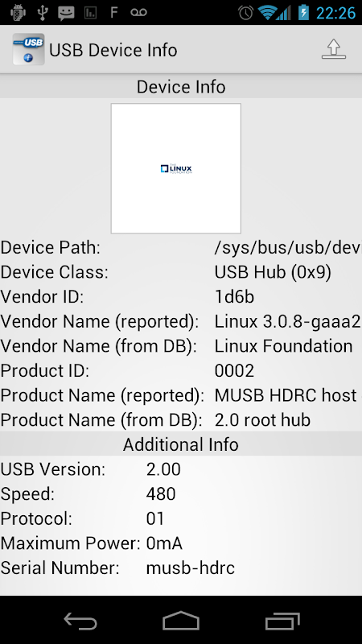Select the Serial Number value musb-hdrc
362x644 pixels.
[x=191, y=568]
